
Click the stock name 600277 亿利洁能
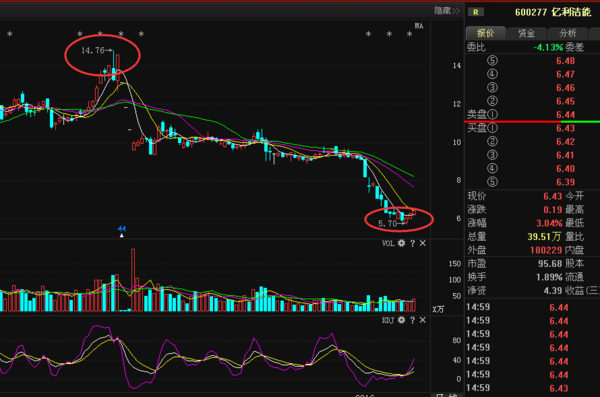coord(553,12)
